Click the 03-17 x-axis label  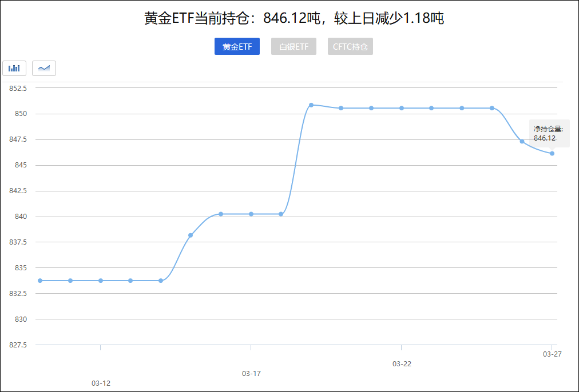click(x=251, y=374)
